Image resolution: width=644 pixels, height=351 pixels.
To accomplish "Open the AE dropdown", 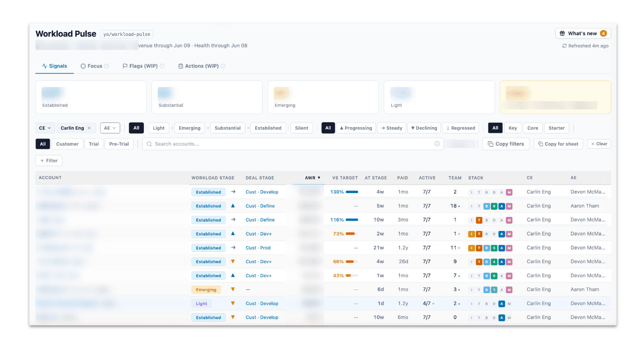I will point(110,128).
